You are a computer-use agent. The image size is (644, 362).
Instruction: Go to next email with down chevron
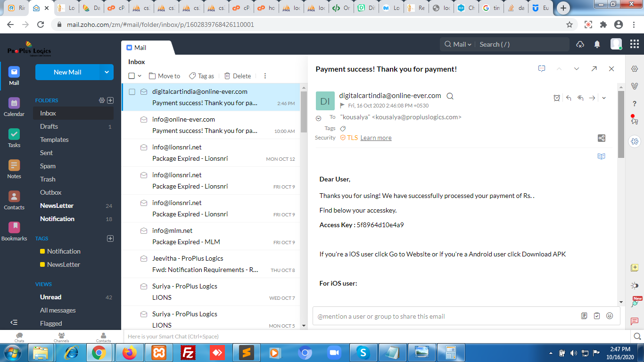pyautogui.click(x=577, y=69)
